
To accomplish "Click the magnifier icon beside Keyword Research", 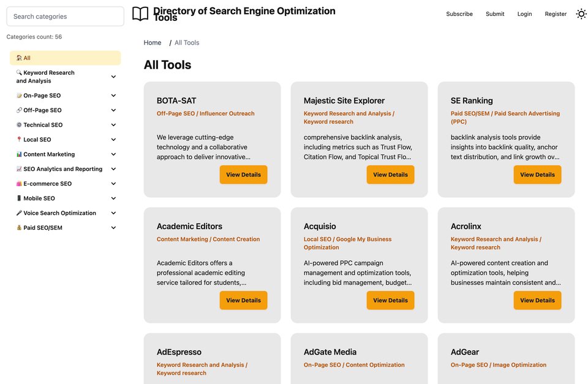I will (x=19, y=72).
